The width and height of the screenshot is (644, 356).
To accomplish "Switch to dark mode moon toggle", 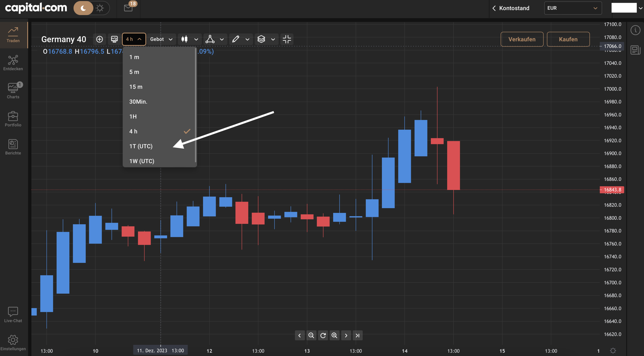I will (x=83, y=8).
